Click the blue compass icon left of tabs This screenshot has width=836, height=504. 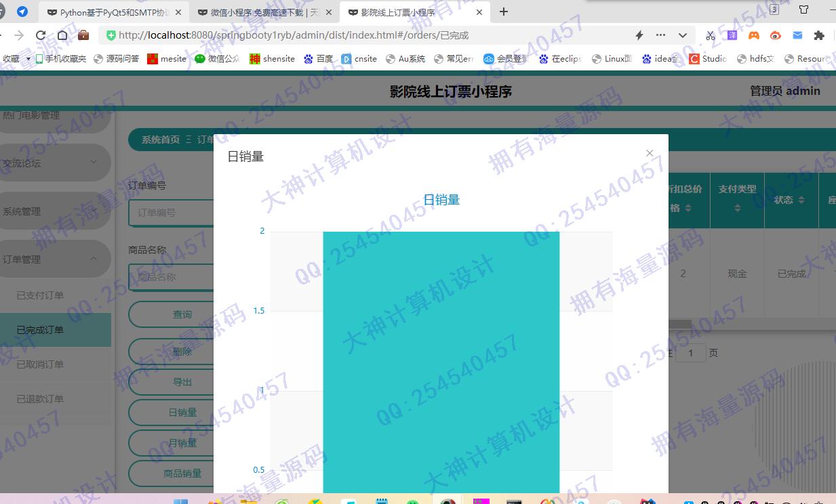[x=22, y=12]
